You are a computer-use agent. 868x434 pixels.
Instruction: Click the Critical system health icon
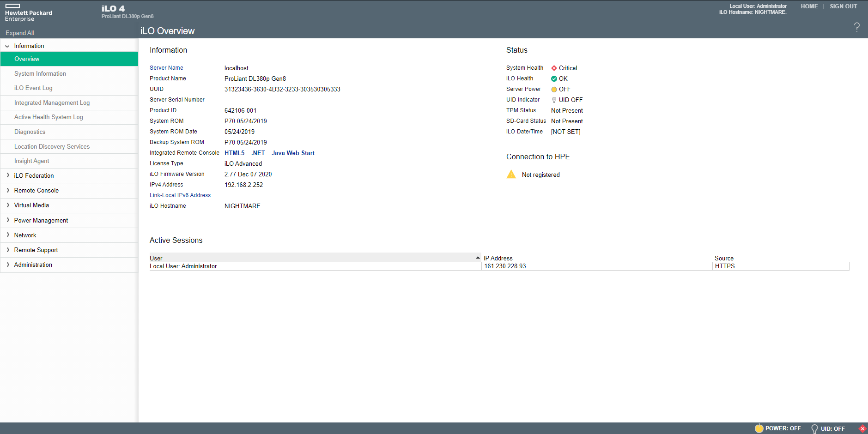click(x=554, y=68)
